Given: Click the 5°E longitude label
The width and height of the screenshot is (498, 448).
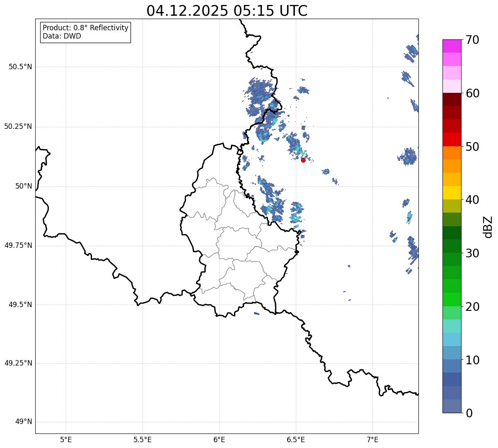Looking at the screenshot, I should [x=66, y=440].
